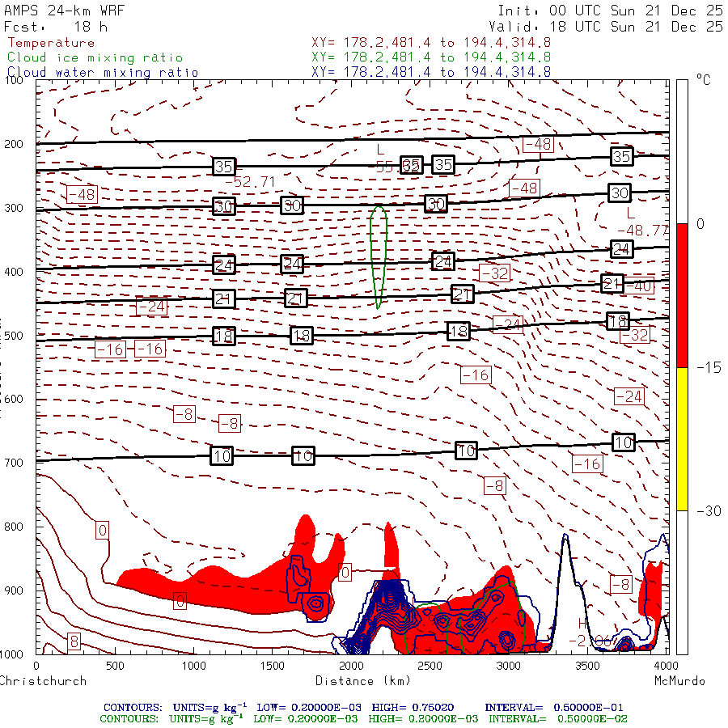This screenshot has width=728, height=728.
Task: Select the blue Cloud water mixing ratio label
Action: click(x=103, y=72)
